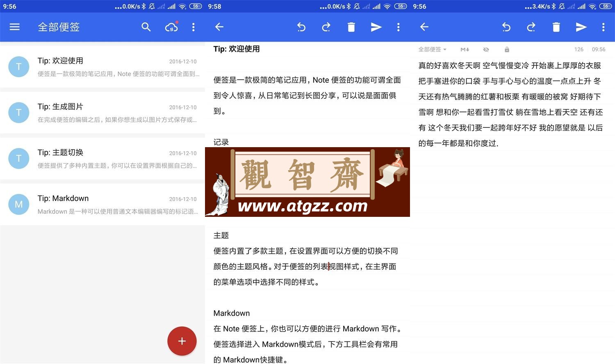Toggle Markdown mode with the M↓ icon

(465, 49)
